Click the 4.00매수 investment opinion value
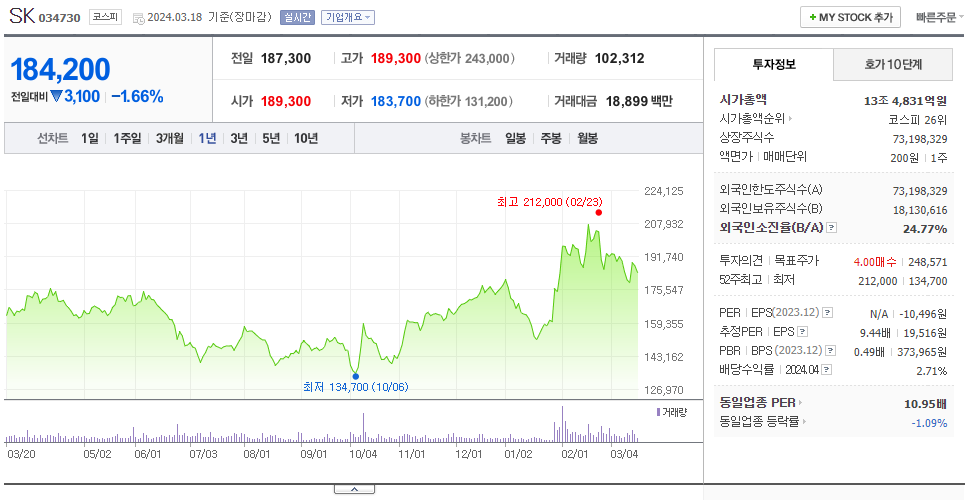 click(875, 262)
